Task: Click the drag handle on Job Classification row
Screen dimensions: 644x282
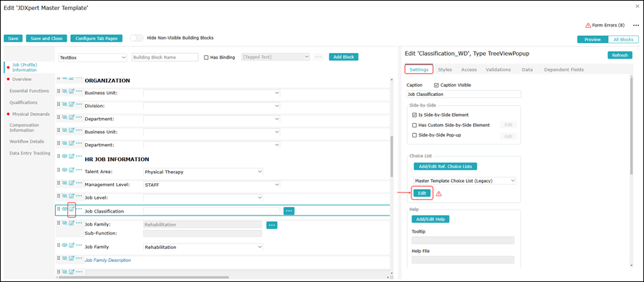Action: tap(59, 209)
